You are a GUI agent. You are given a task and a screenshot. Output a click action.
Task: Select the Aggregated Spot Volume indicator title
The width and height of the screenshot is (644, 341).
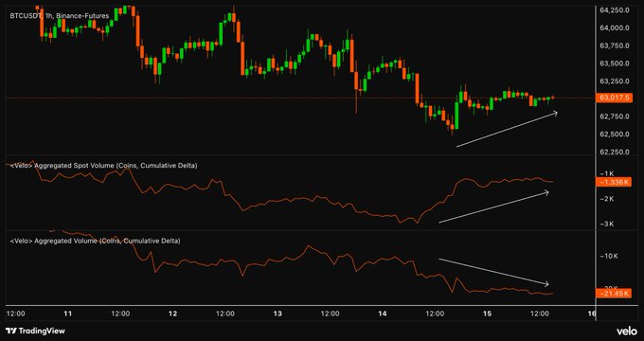103,166
